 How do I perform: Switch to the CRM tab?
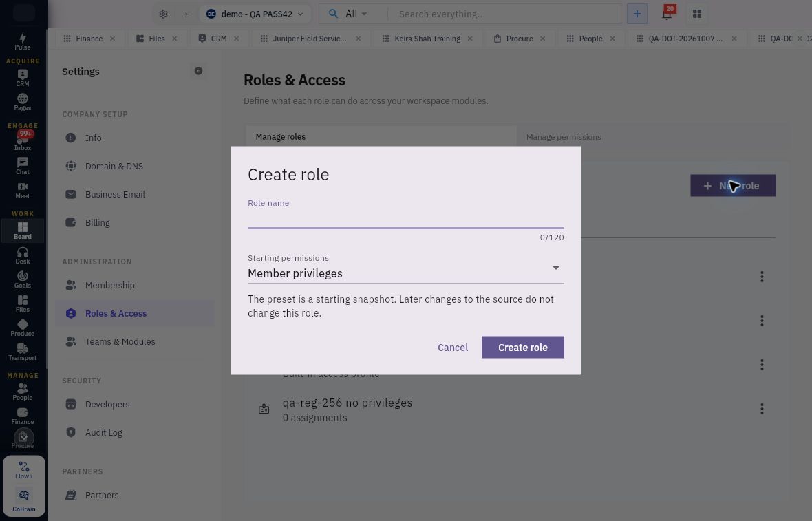coord(219,39)
